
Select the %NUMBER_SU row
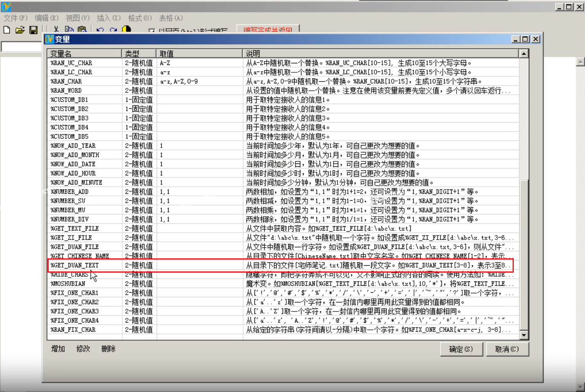click(x=283, y=201)
